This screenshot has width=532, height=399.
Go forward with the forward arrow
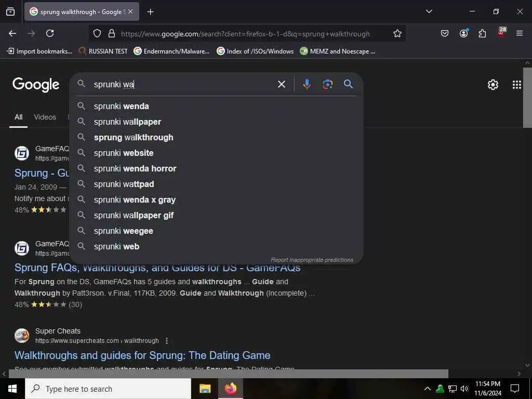[31, 33]
